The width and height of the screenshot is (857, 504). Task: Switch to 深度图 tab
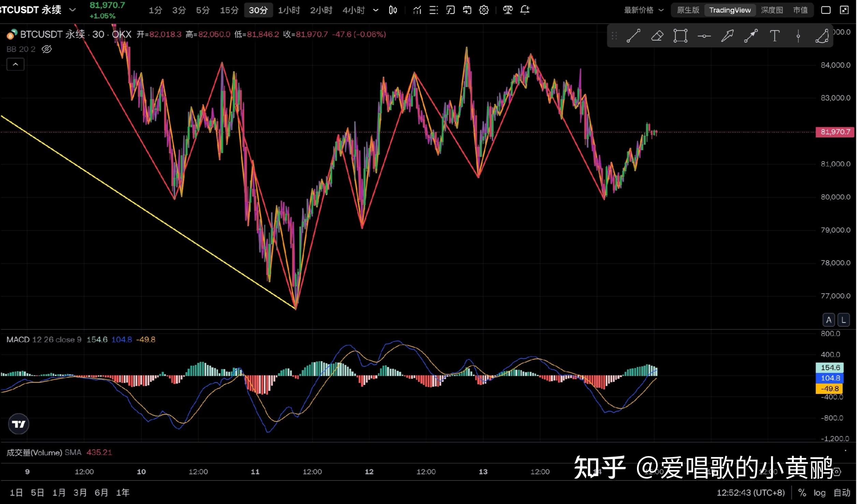(x=772, y=10)
